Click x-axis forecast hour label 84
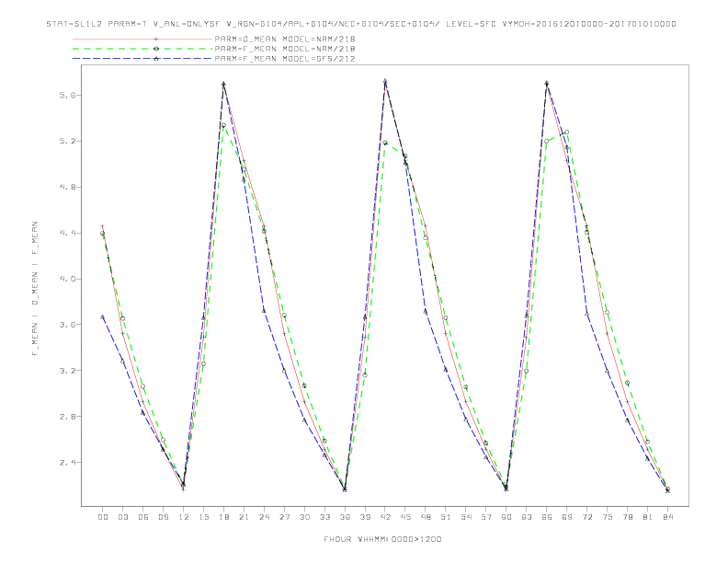The height and width of the screenshot is (563, 728). (x=668, y=517)
